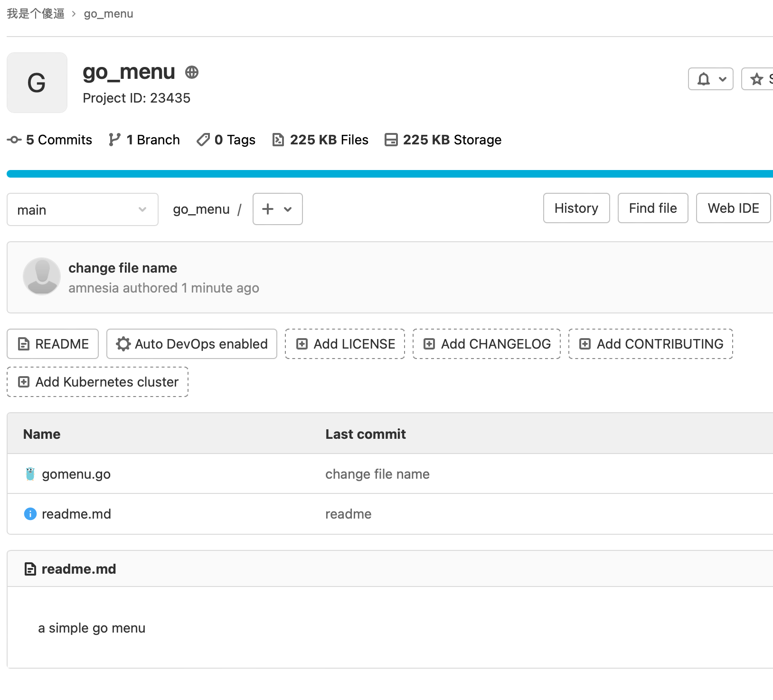Click the go_menu project avatar letter G
Image resolution: width=773 pixels, height=700 pixels.
coord(37,83)
